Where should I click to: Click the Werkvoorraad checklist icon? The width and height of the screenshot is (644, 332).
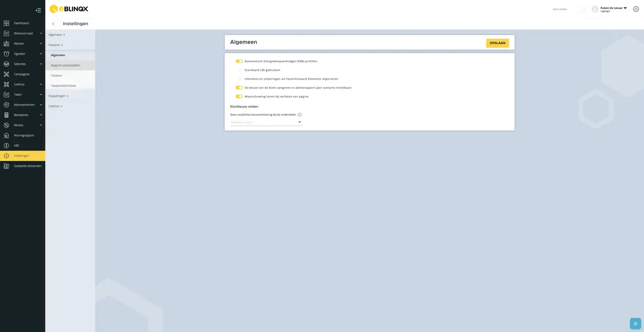point(6,33)
